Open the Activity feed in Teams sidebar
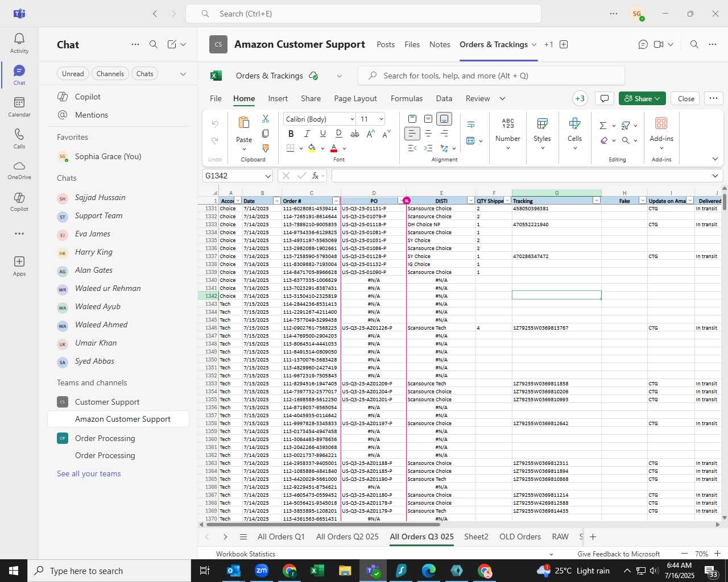The width and height of the screenshot is (728, 582). click(19, 43)
